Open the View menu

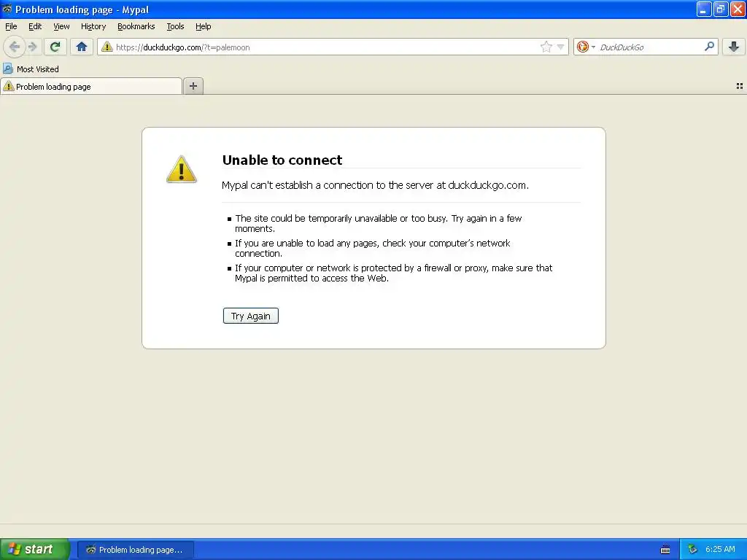(61, 26)
